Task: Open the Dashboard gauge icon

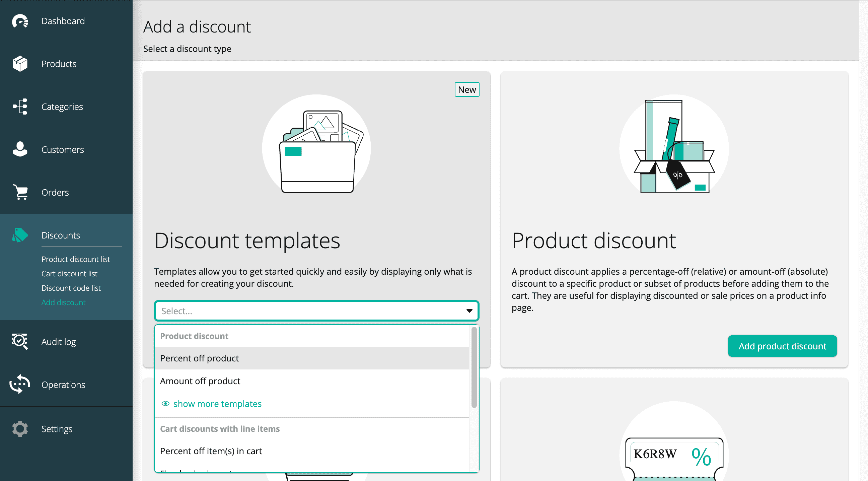Action: point(20,21)
